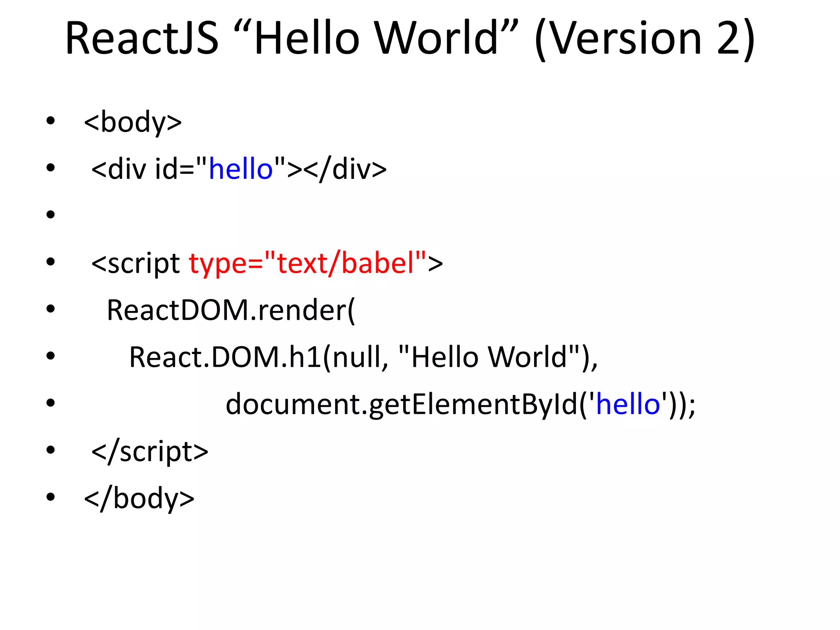The width and height of the screenshot is (840, 630).
Task: Click the '<body>' opening tag line
Action: (x=133, y=122)
